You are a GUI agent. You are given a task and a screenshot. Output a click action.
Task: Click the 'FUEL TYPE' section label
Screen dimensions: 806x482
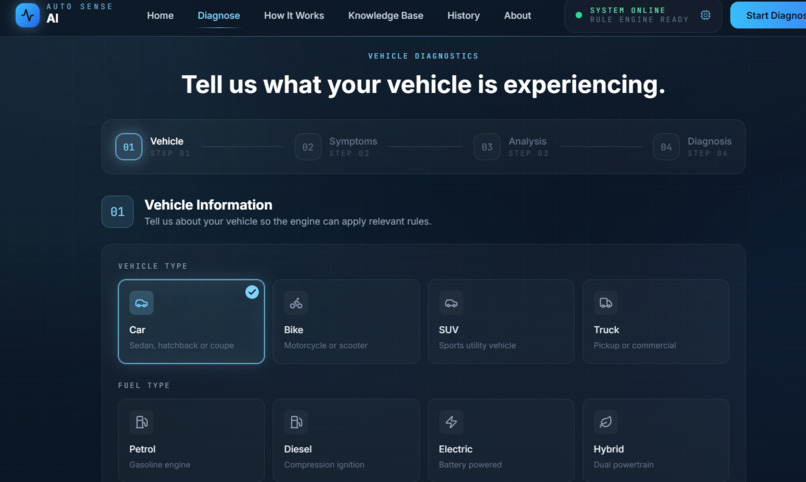click(144, 385)
